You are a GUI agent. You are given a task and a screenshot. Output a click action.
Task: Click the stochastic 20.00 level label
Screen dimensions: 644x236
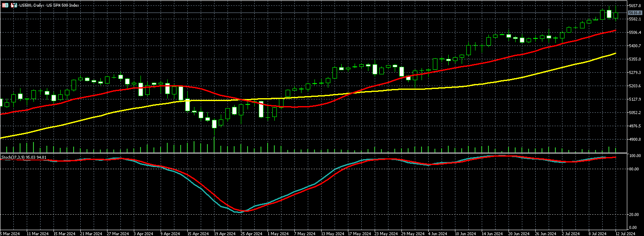[x=634, y=215]
